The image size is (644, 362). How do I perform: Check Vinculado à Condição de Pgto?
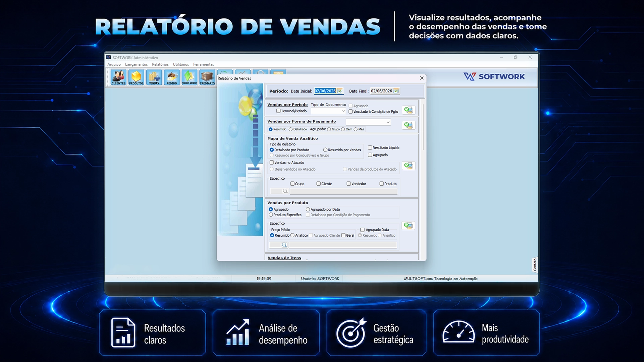pos(351,112)
